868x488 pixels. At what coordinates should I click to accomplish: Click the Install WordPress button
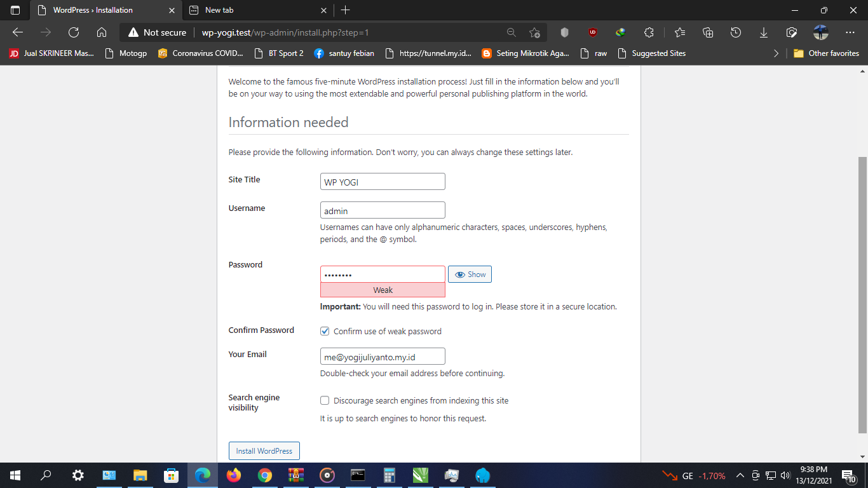264,451
